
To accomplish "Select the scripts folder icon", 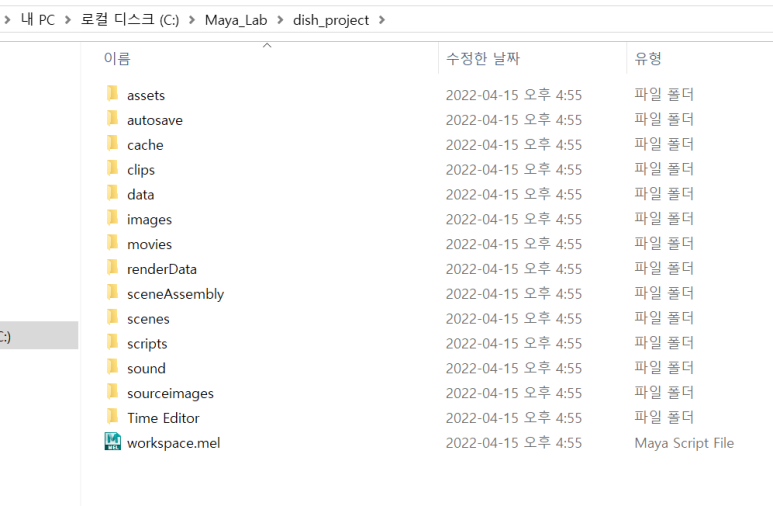I will pos(112,342).
